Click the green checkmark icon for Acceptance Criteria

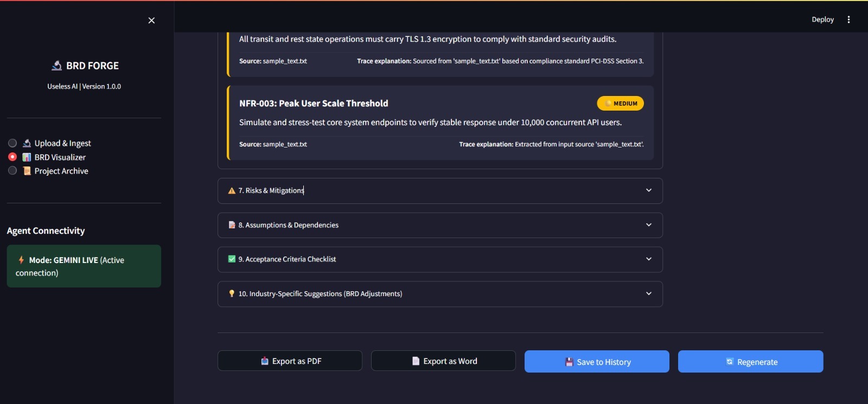[x=232, y=259]
